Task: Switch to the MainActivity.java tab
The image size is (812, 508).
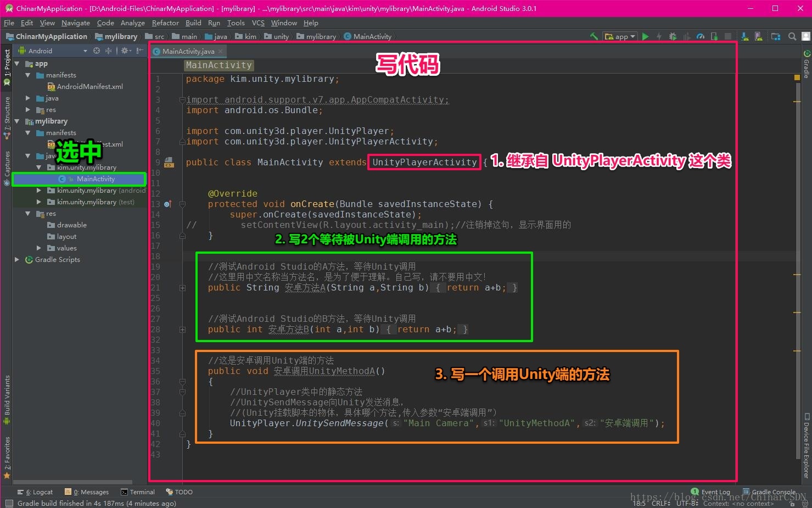Action: coord(188,51)
